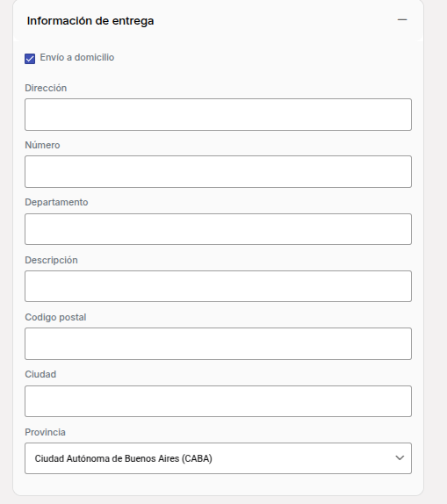
Task: Activate the Codigo postal input box
Action: (218, 343)
